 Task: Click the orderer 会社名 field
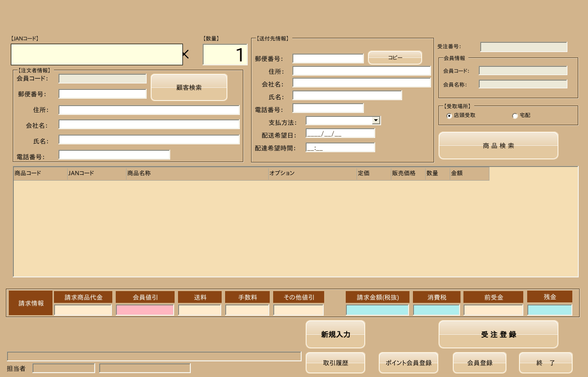pyautogui.click(x=149, y=124)
